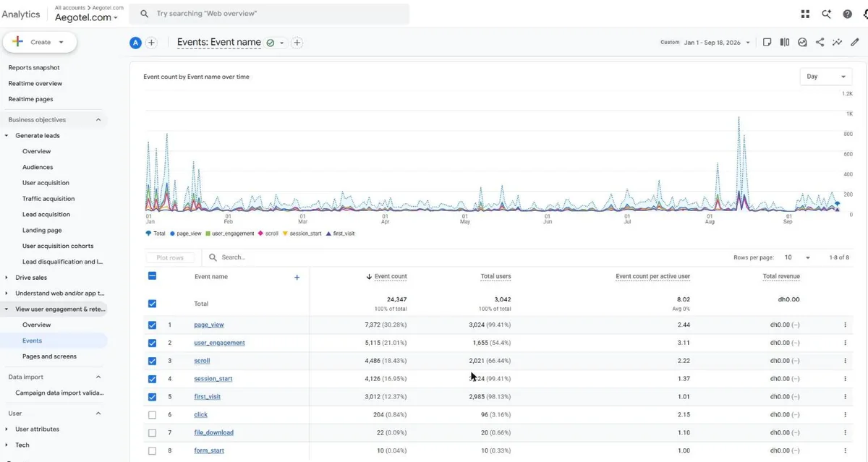Click in the Web overview search field
Screen dimensions: 868x462
[x=269, y=14]
